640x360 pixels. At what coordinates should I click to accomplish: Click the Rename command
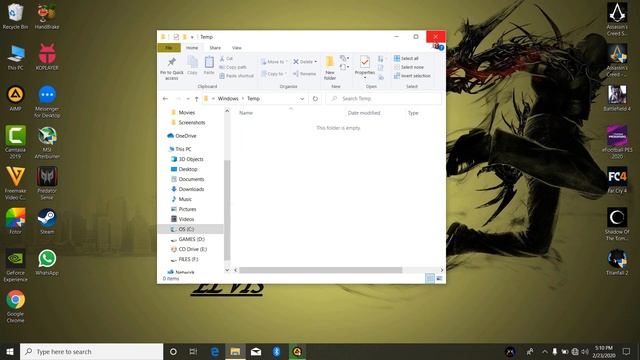tap(304, 74)
